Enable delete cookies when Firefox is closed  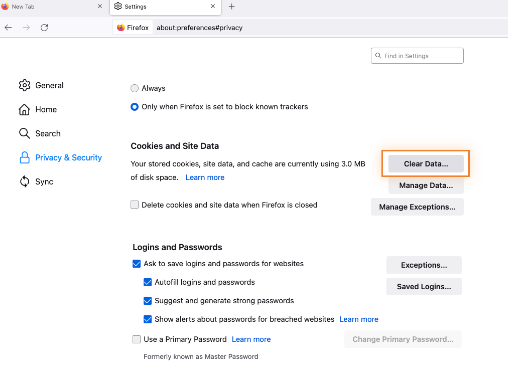pos(134,205)
